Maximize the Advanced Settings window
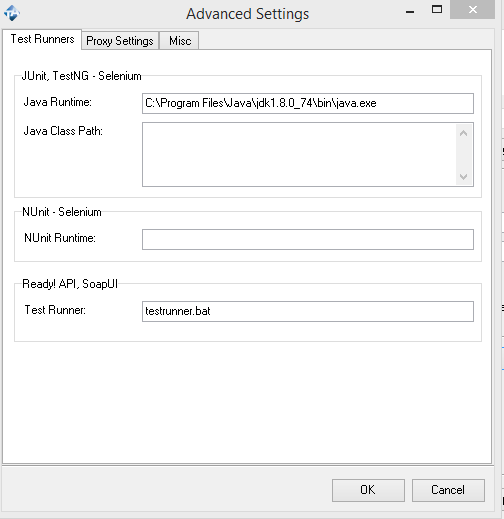Screen dimensions: 504x519 (x=437, y=9)
